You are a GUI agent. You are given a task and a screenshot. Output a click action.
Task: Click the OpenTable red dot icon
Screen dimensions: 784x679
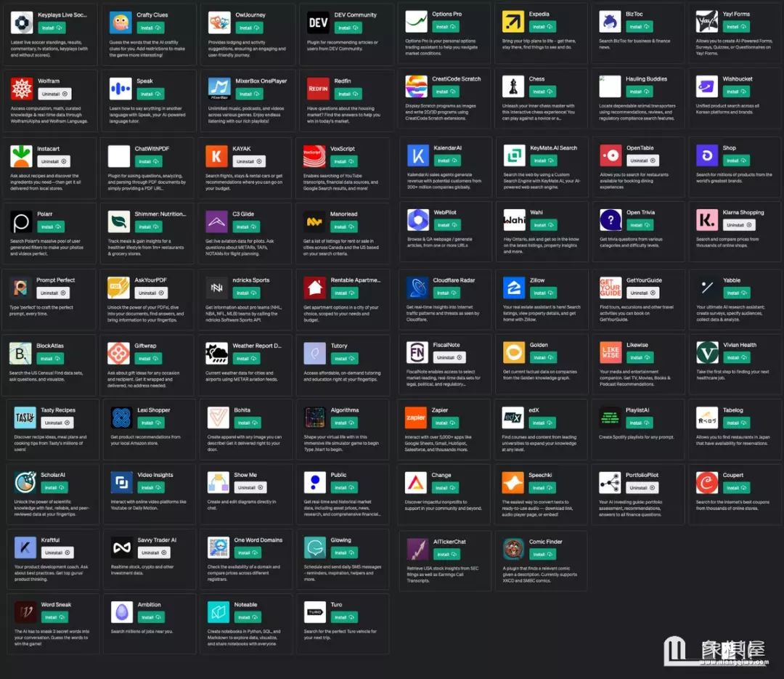tap(611, 155)
